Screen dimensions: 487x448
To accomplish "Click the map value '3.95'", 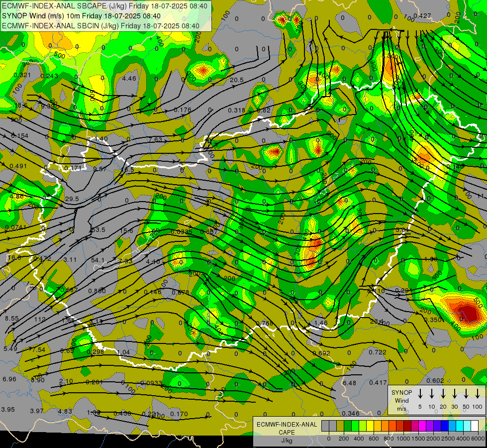I will pos(8,410).
